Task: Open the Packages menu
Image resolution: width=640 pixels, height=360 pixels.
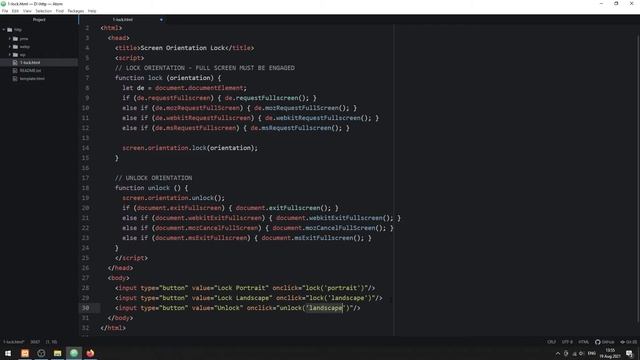Action: coord(76,11)
